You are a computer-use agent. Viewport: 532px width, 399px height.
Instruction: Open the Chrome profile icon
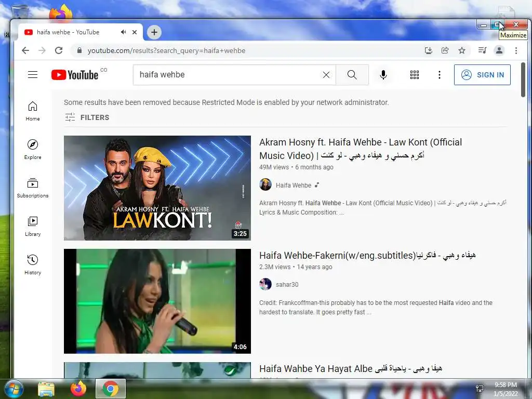[x=499, y=50]
